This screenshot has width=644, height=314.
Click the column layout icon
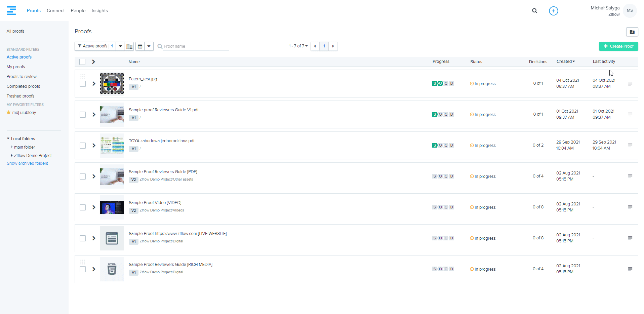[140, 46]
